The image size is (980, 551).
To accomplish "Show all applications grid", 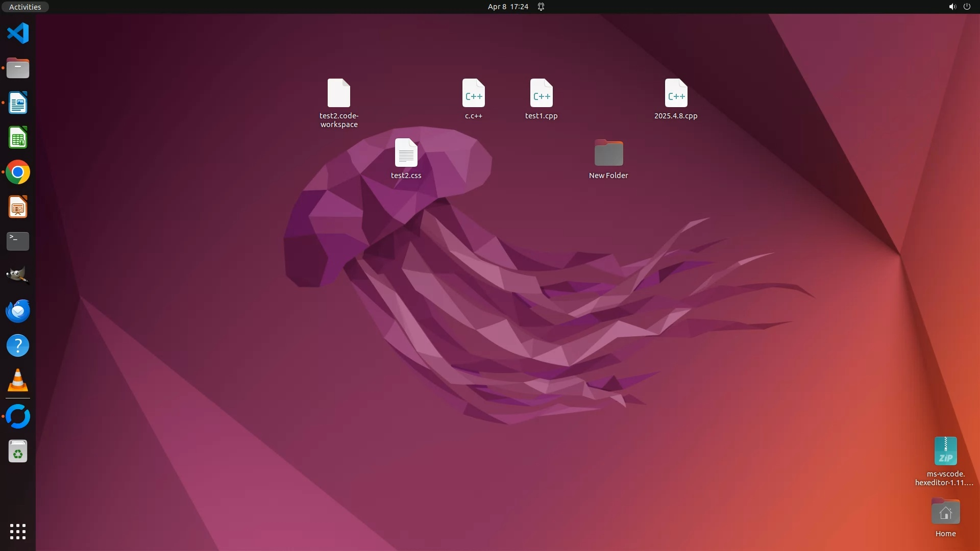I will [18, 532].
